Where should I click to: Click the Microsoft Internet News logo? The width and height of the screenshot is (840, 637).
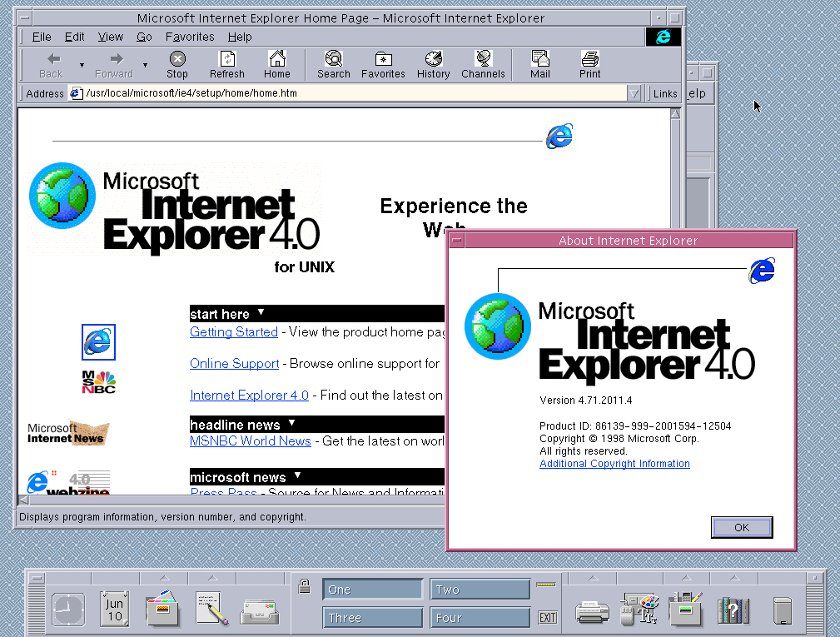coord(68,434)
